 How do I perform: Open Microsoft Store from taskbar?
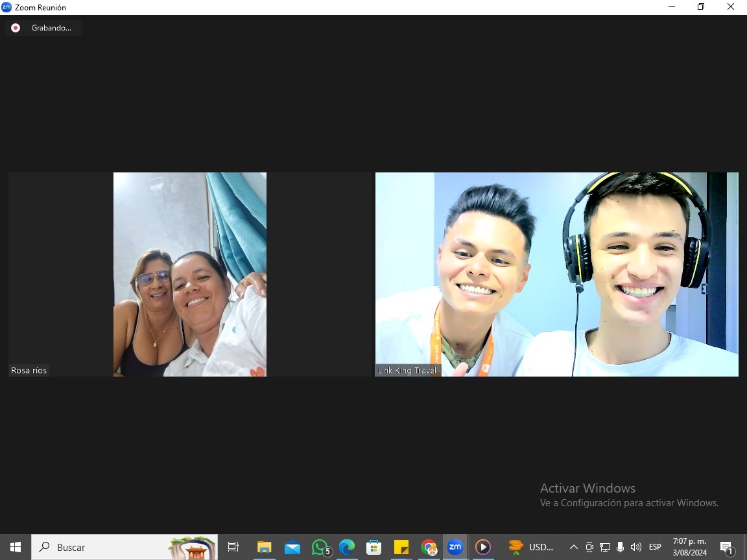[374, 547]
